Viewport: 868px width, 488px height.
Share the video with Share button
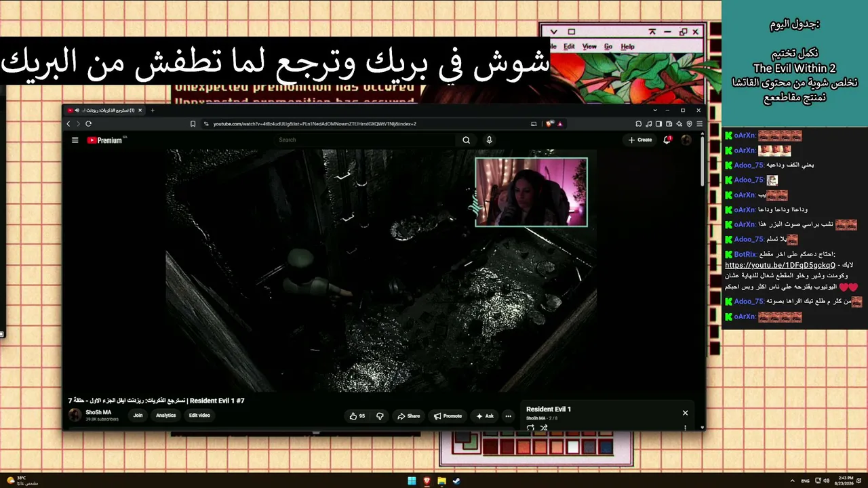(x=409, y=416)
